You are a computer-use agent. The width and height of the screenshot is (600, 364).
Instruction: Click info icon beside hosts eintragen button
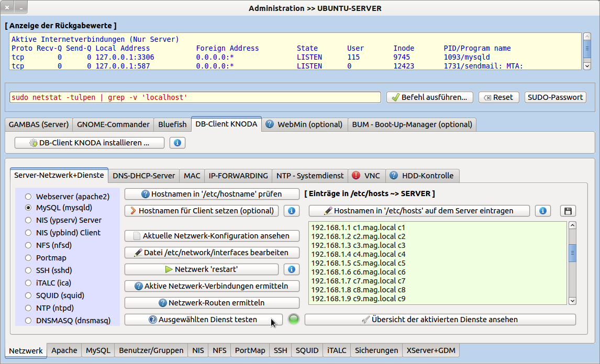[543, 211]
